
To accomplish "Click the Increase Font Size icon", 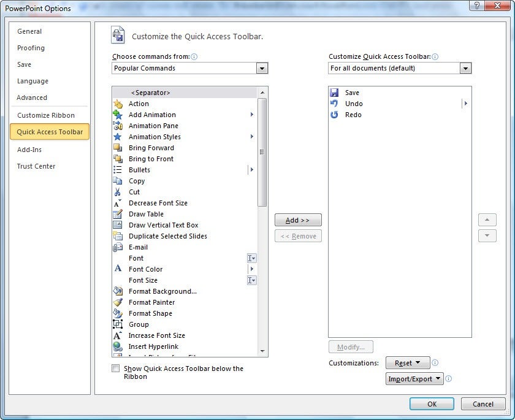I will [x=118, y=335].
